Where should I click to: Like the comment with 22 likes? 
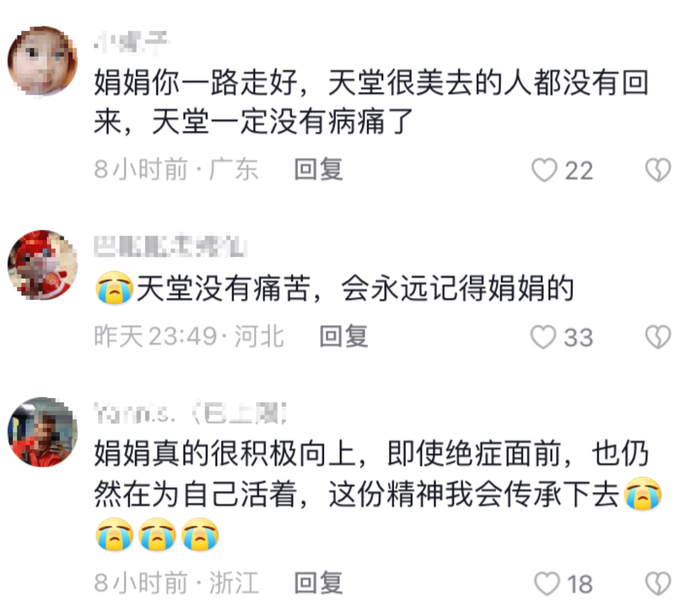(544, 170)
